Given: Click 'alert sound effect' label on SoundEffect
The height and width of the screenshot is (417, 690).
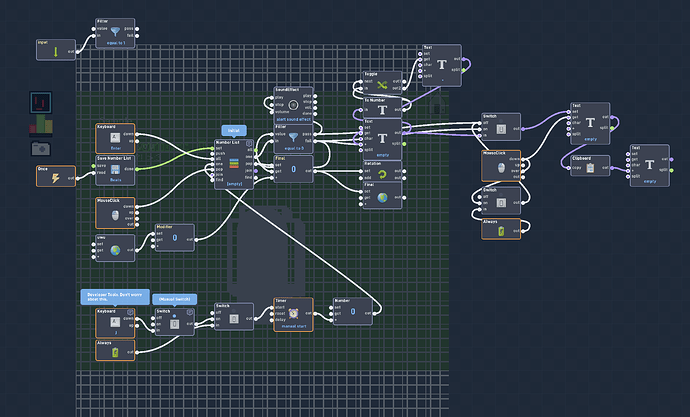Looking at the screenshot, I should point(294,119).
